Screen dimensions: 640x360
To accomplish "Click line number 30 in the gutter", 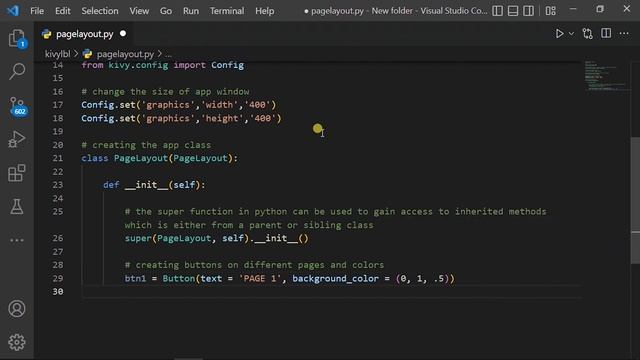I will click(58, 291).
